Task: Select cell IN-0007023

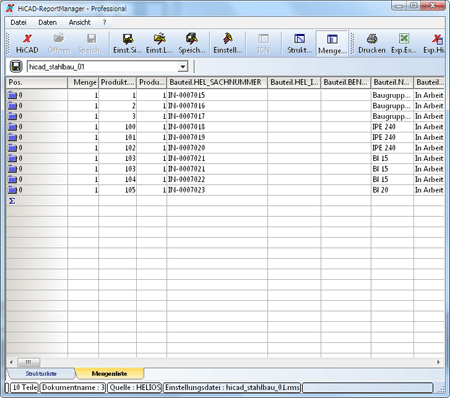Action: click(x=217, y=190)
